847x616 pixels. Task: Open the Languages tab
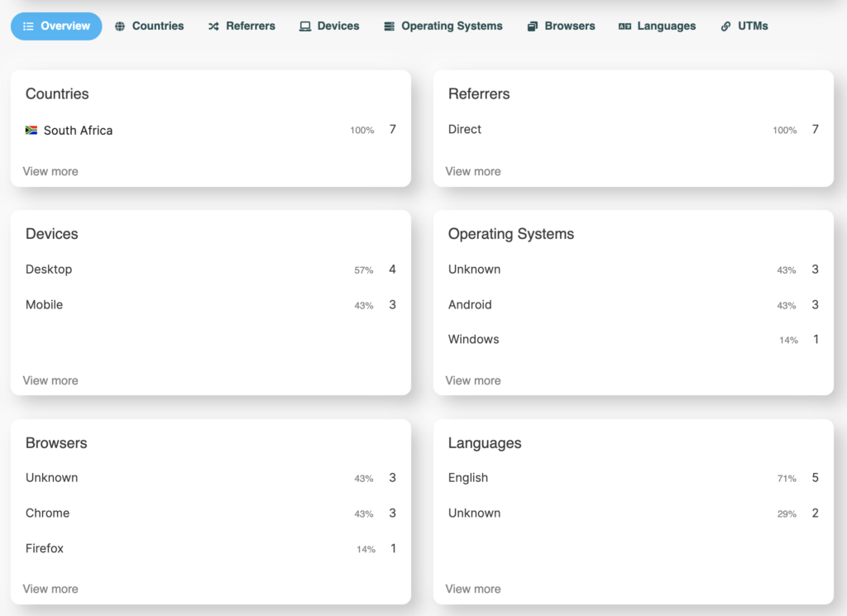tap(658, 26)
